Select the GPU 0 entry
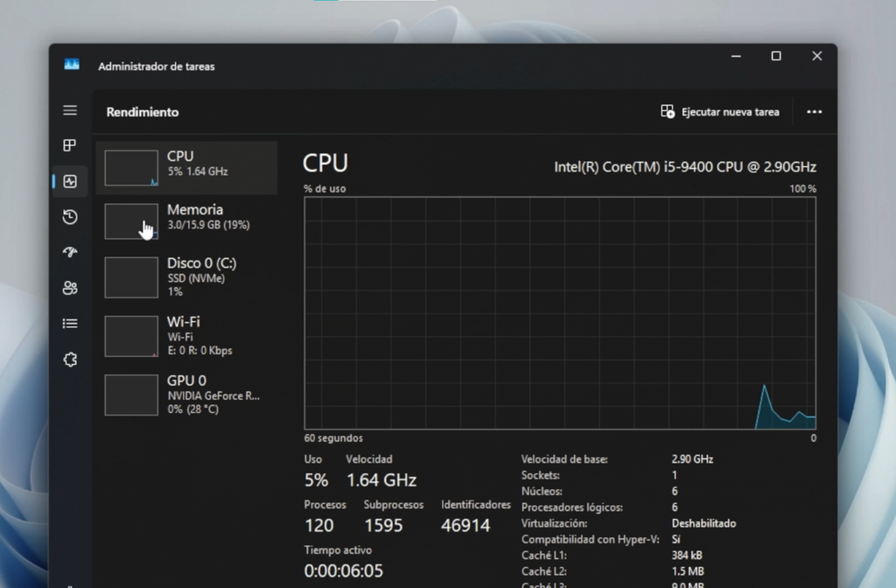This screenshot has width=896, height=588. click(187, 395)
